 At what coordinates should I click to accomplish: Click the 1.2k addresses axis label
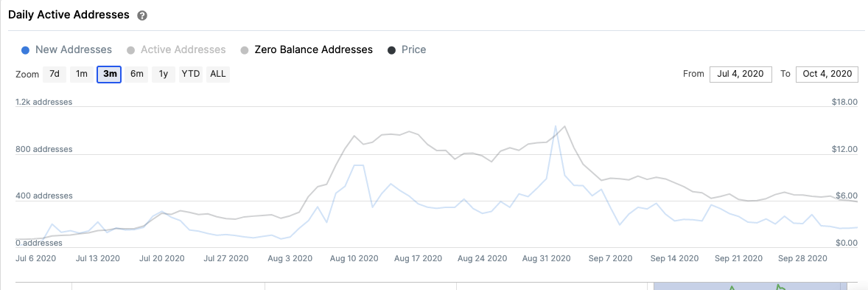click(43, 103)
